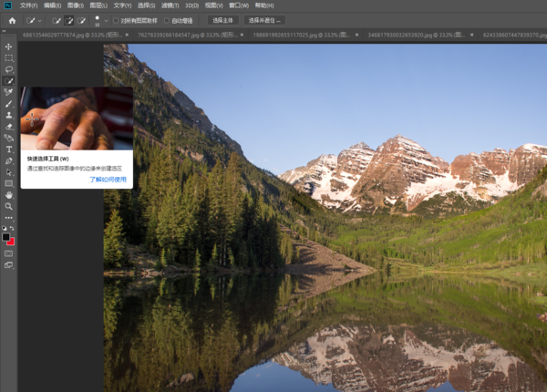547x392 pixels.
Task: Click the Home icon in options bar
Action: click(12, 20)
